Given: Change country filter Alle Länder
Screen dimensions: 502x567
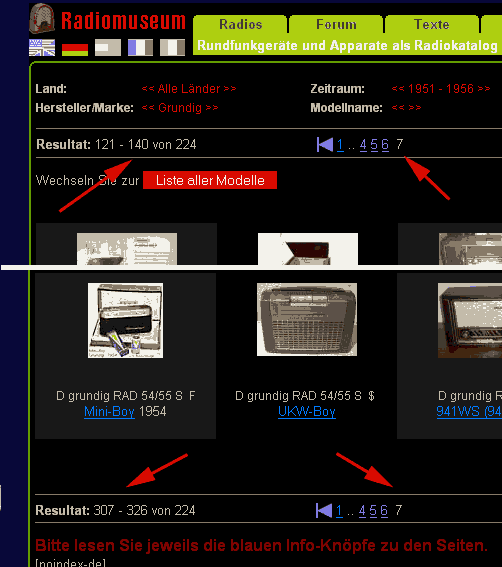Looking at the screenshot, I should coord(189,89).
